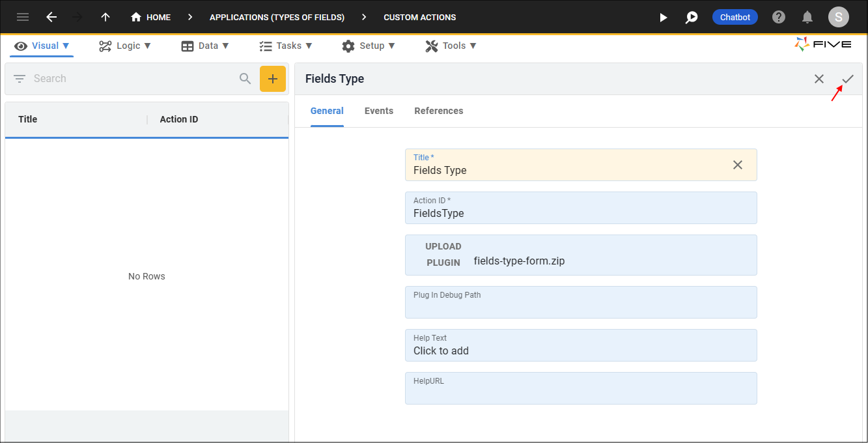The image size is (868, 443).
Task: Click the up arrow navigation icon
Action: [105, 18]
